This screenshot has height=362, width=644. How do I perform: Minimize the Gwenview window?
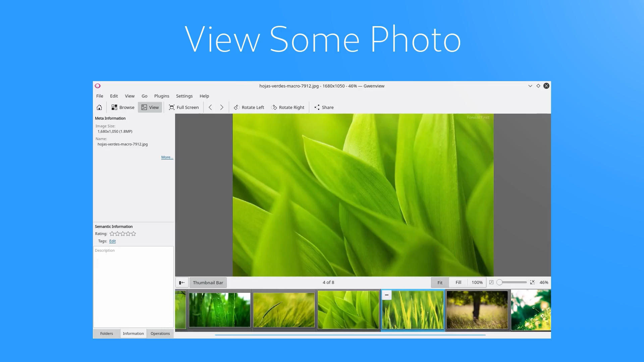(530, 86)
